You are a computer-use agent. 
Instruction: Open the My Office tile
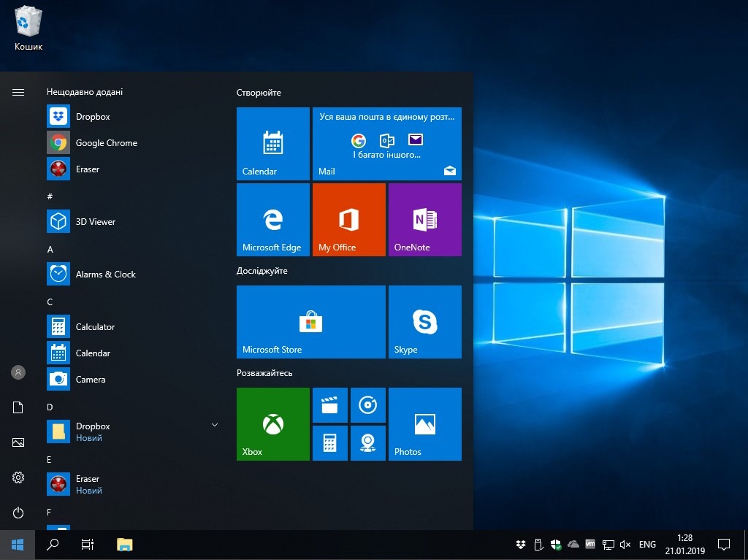(348, 220)
